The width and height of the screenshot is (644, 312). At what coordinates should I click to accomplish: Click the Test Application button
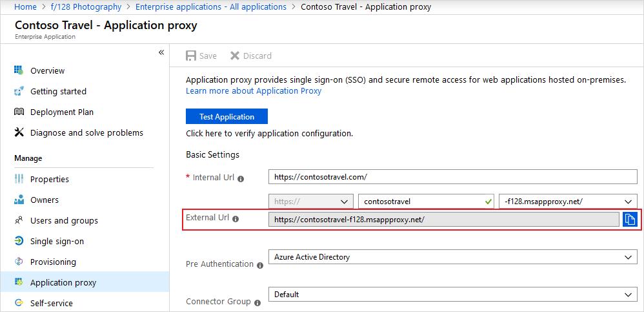226,117
